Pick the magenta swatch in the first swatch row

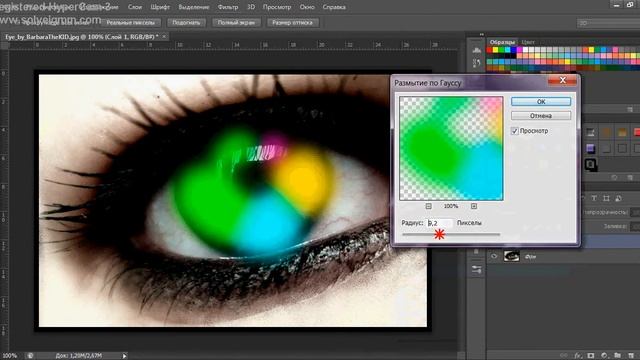pyautogui.click(x=520, y=50)
